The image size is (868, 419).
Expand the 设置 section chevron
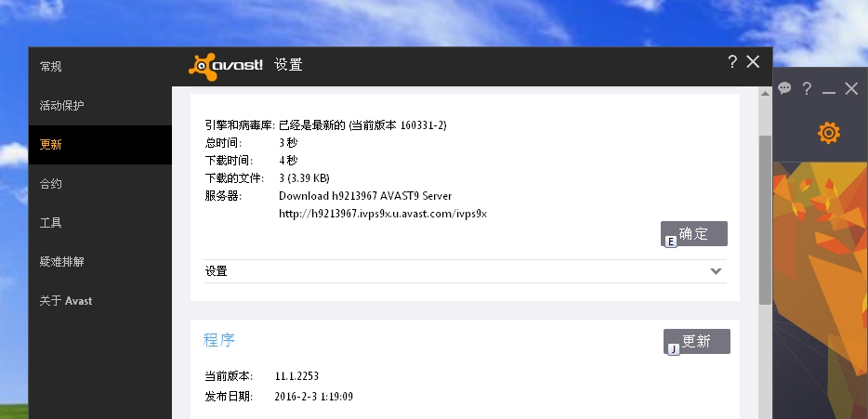[x=716, y=271]
